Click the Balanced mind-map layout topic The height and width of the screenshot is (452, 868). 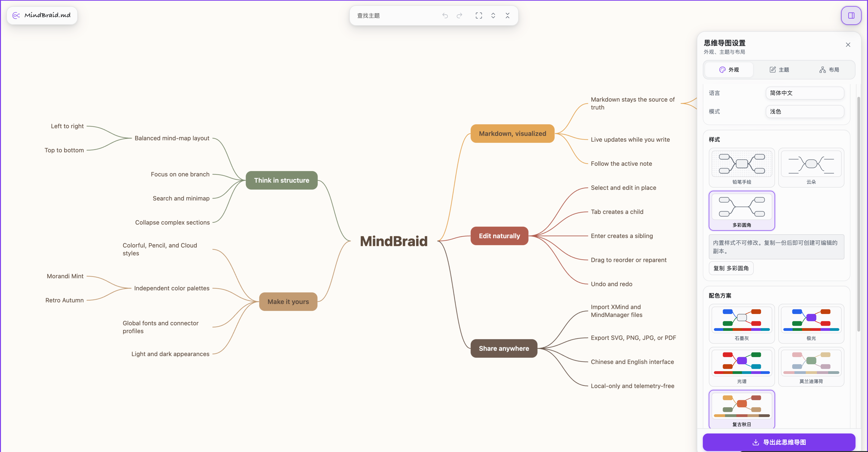tap(172, 138)
